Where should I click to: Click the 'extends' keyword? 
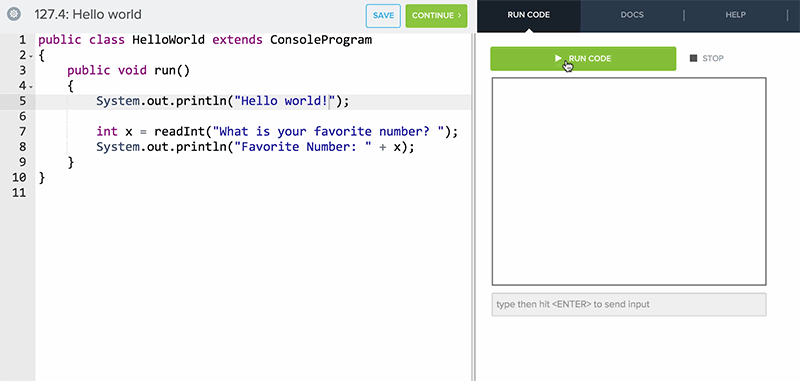coord(237,40)
